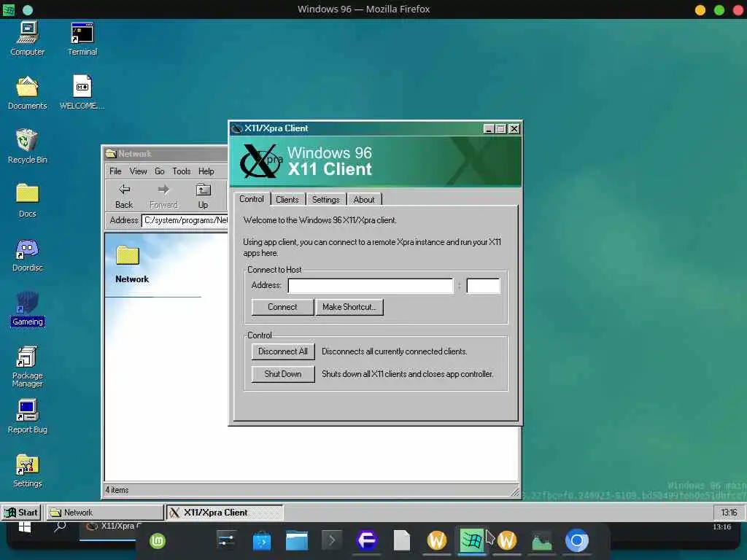
Task: Click Disconnect All button
Action: pos(283,351)
